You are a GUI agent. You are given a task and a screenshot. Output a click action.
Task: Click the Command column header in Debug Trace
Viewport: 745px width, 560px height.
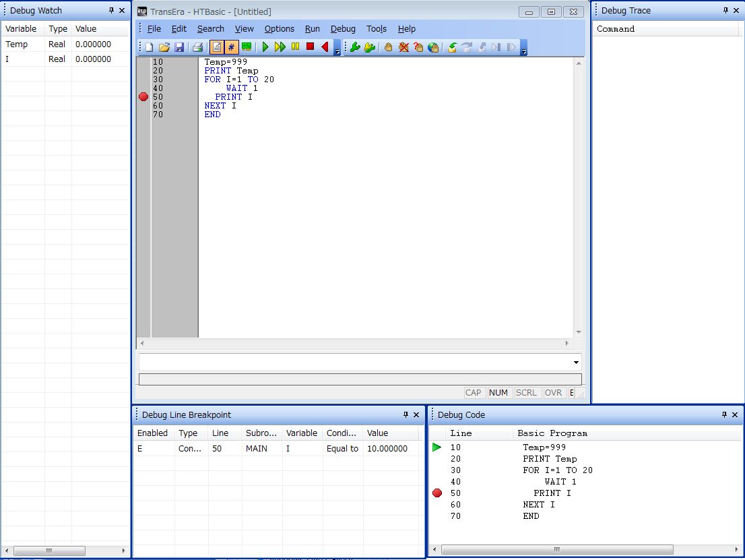667,28
